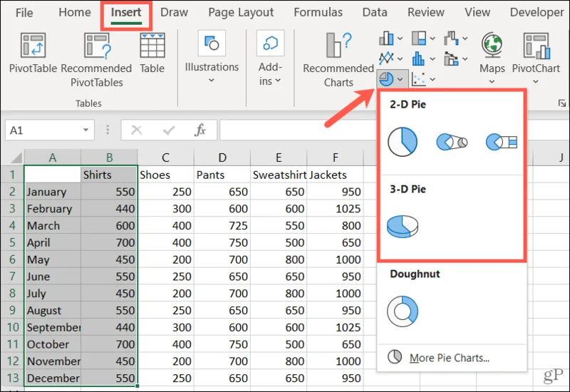570x392 pixels.
Task: Select the 3-D Pie chart
Action: pos(403,226)
